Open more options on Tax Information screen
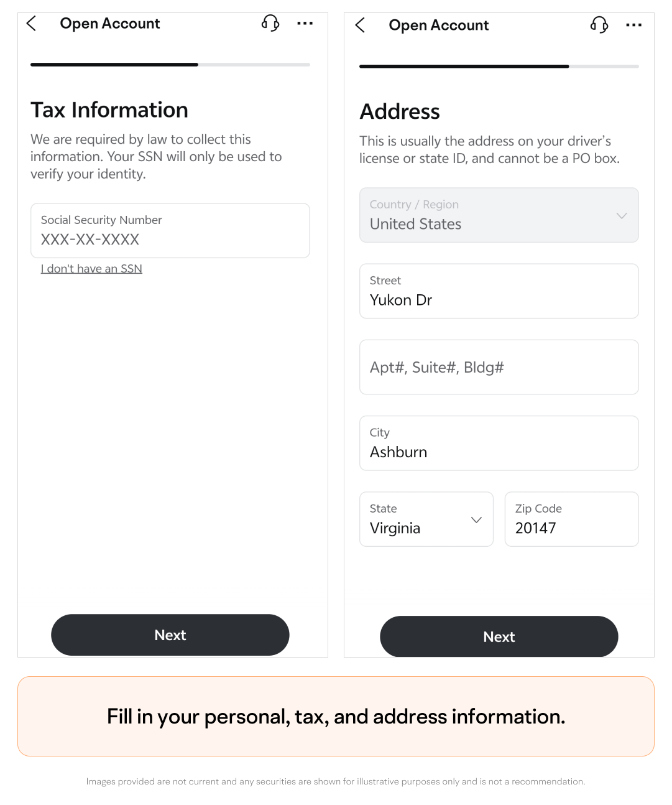Screen dimensions: 672x805 coord(305,24)
